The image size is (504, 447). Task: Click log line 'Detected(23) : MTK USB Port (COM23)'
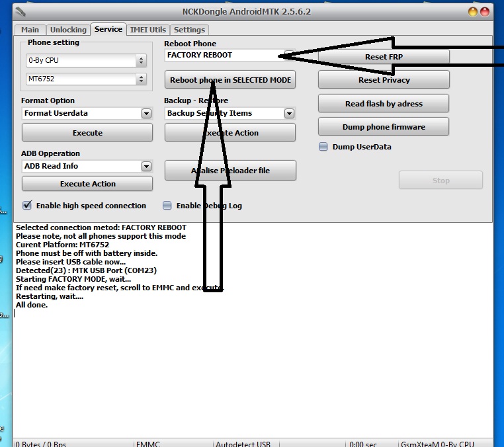[x=86, y=270]
